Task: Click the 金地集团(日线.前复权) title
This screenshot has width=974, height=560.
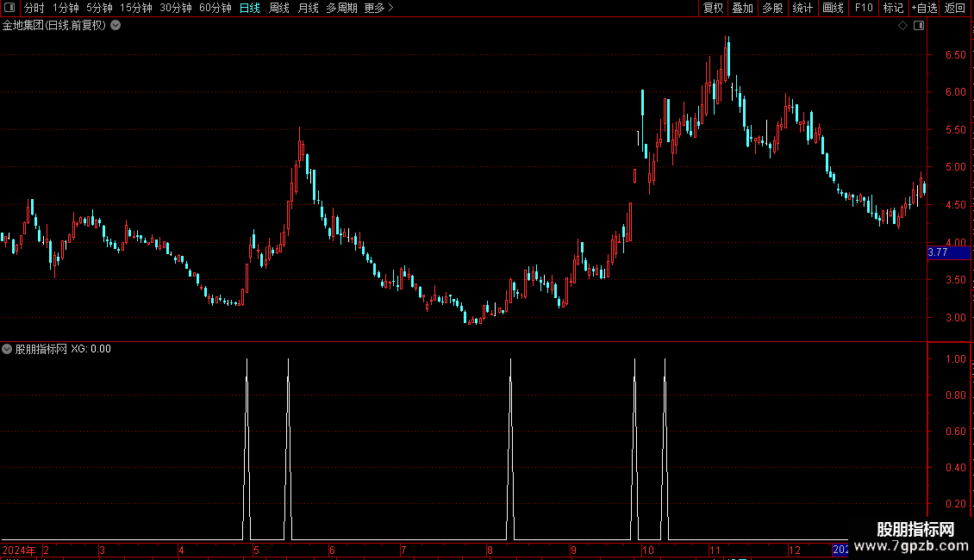Action: (54, 26)
